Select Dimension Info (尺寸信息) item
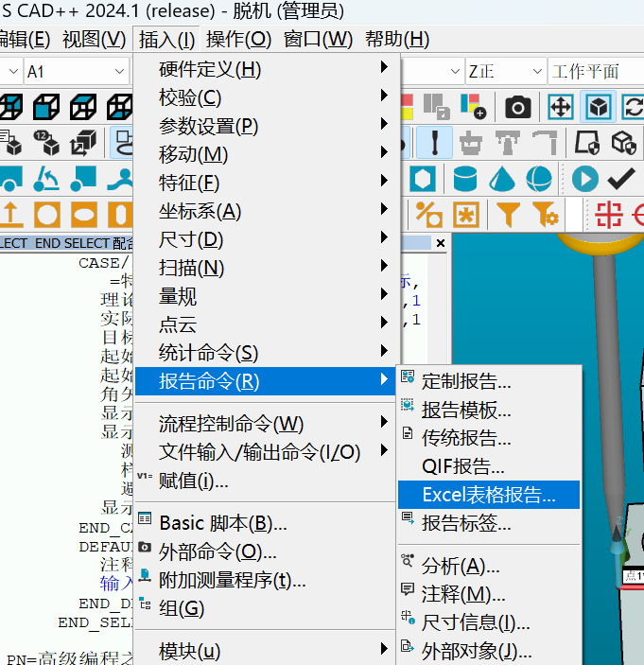The image size is (644, 665). tap(489, 622)
